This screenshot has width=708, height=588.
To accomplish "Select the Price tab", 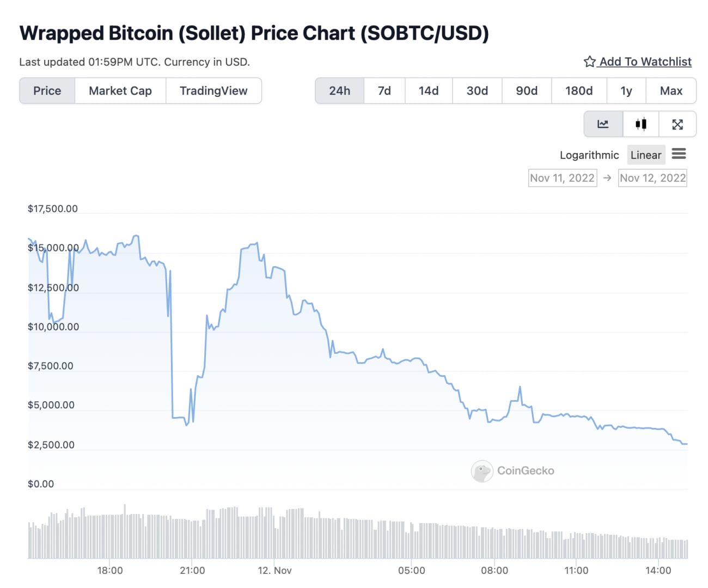I will tap(47, 91).
